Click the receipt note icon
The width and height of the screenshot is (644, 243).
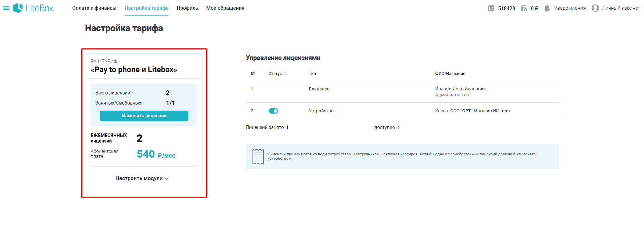click(258, 157)
